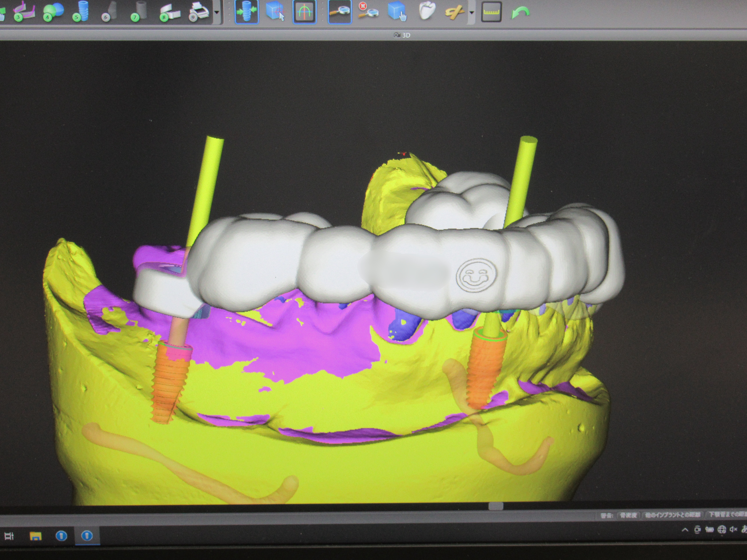Toggle the panoramic curve axis view
This screenshot has height=560, width=747.
coord(304,12)
